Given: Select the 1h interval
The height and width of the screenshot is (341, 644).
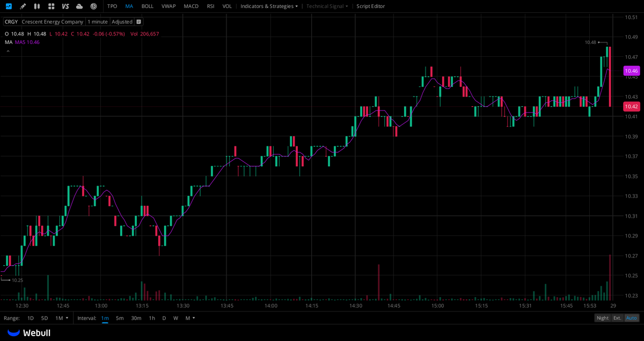Looking at the screenshot, I should coord(152,318).
